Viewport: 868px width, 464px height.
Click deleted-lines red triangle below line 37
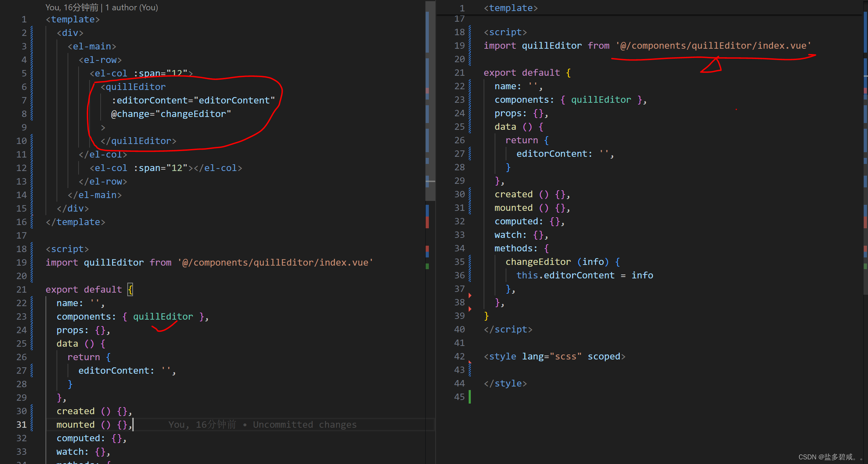click(x=470, y=295)
